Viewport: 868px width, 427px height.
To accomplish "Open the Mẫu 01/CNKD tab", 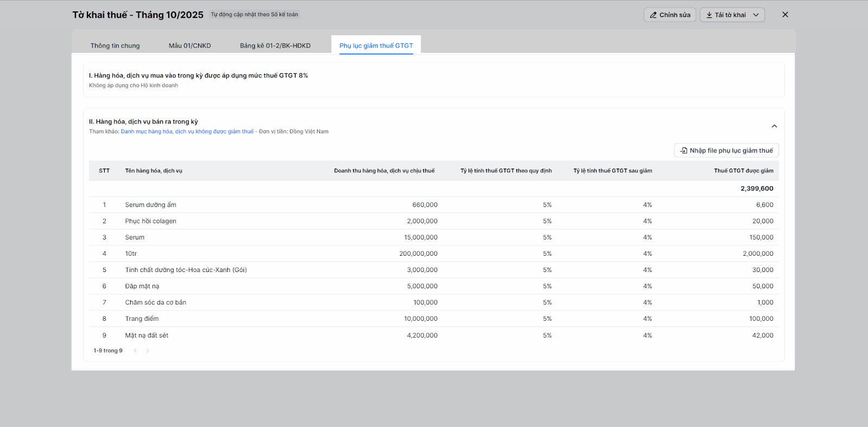I will (189, 46).
